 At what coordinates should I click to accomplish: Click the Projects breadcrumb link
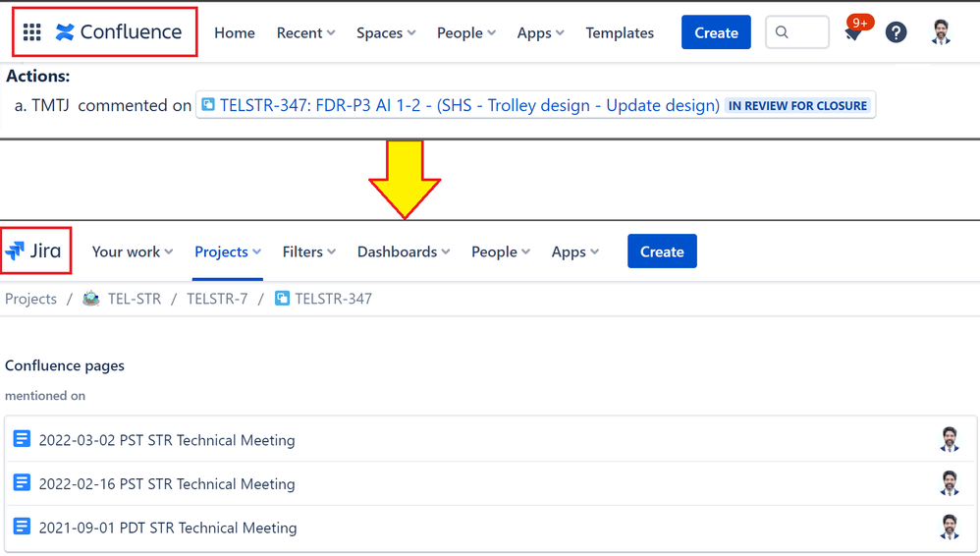pyautogui.click(x=30, y=299)
